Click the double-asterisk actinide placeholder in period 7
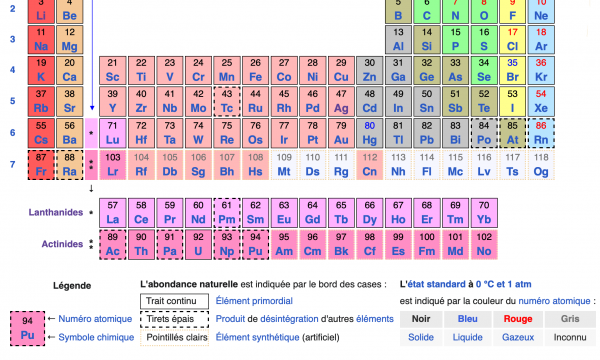Image resolution: width=600 pixels, height=360 pixels. tap(91, 165)
